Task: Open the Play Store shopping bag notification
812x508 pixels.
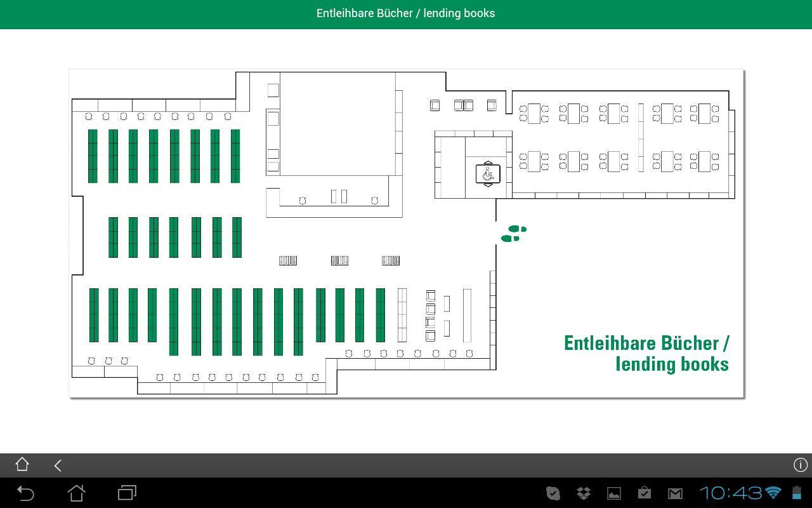Action: [x=645, y=493]
